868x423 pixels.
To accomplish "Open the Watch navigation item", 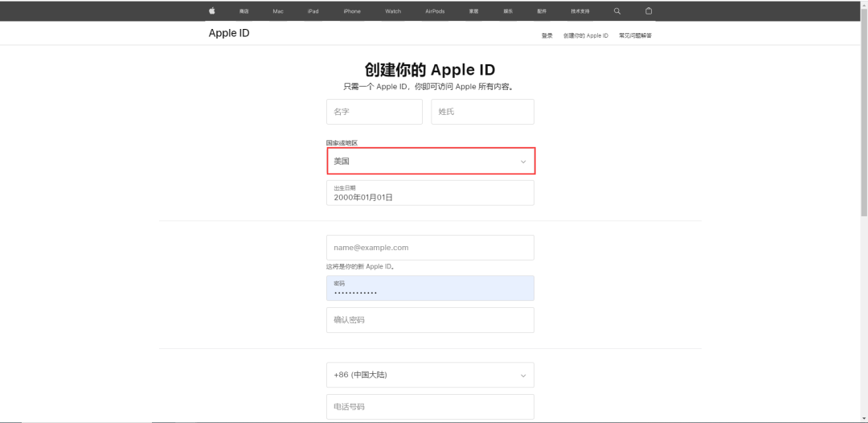I will coord(393,11).
